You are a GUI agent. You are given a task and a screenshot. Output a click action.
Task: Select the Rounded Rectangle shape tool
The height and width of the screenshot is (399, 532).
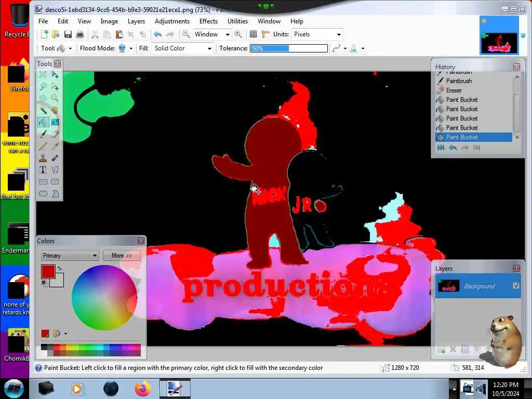coord(55,182)
